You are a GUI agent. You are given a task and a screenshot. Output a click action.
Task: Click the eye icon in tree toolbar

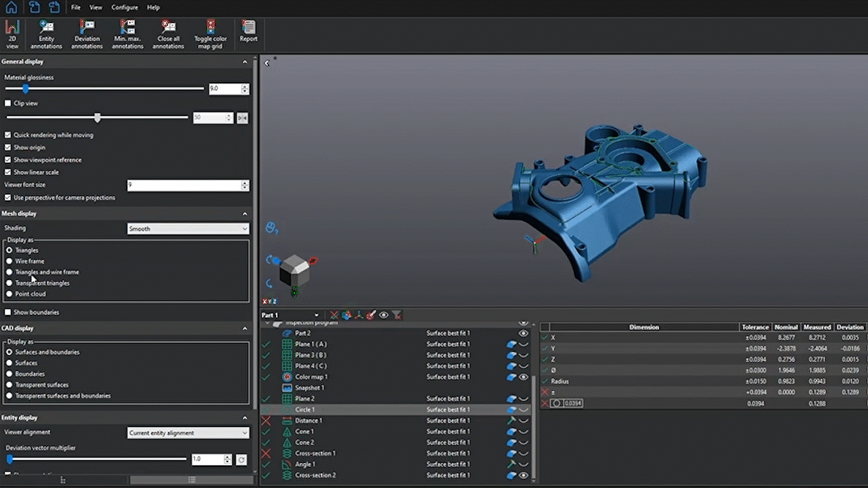point(384,315)
